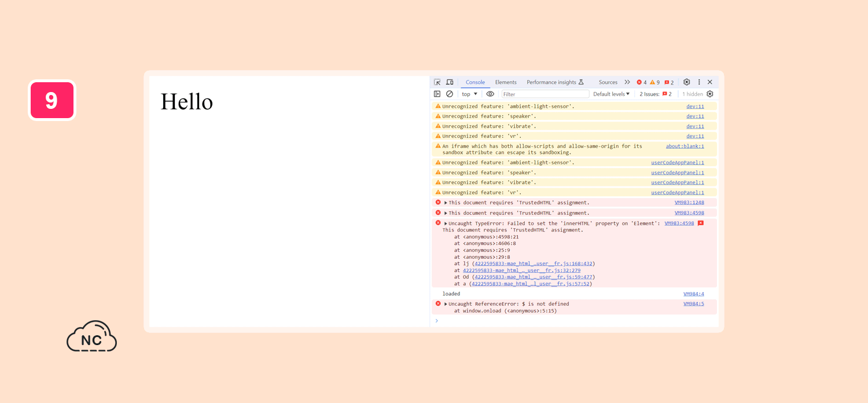Create a live expression with the eye icon
The height and width of the screenshot is (403, 868).
coord(490,94)
